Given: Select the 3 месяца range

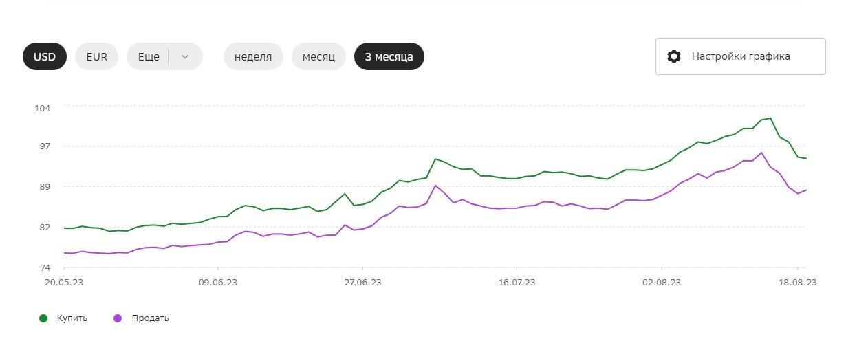Looking at the screenshot, I should tap(389, 56).
